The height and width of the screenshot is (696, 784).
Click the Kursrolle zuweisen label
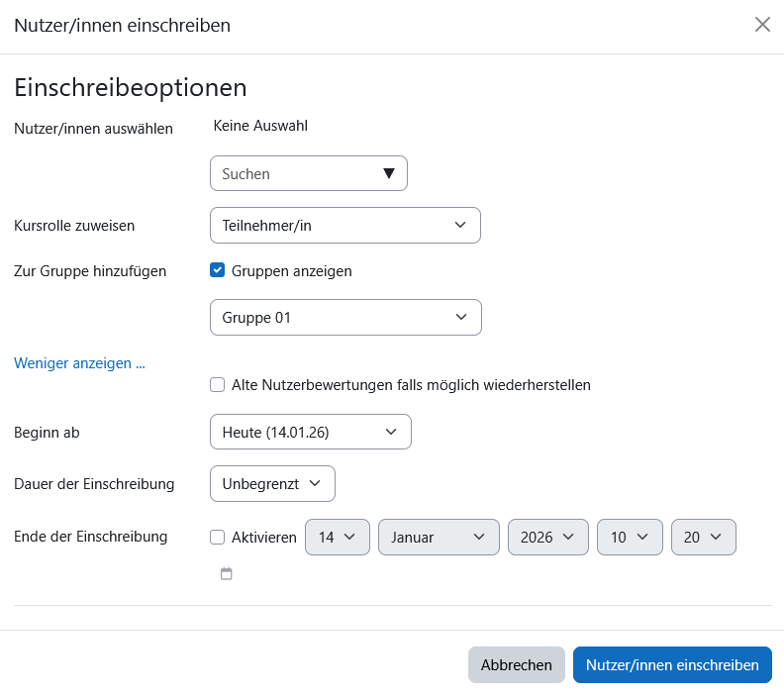(74, 226)
